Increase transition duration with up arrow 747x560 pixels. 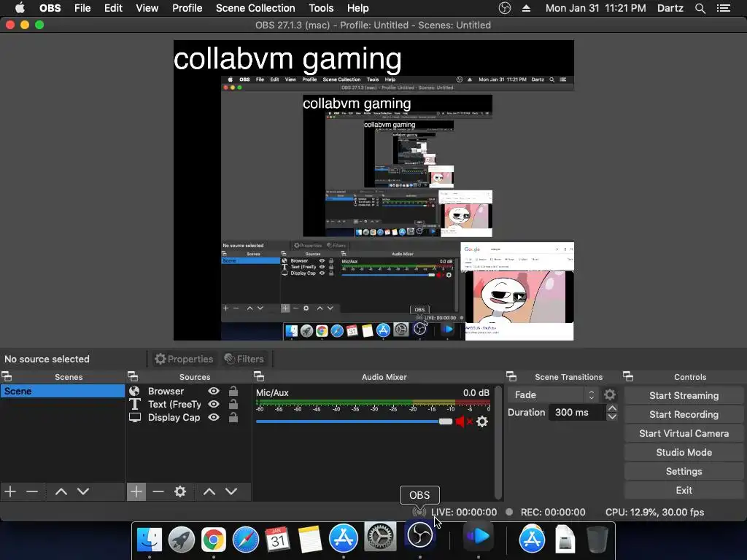(x=612, y=408)
